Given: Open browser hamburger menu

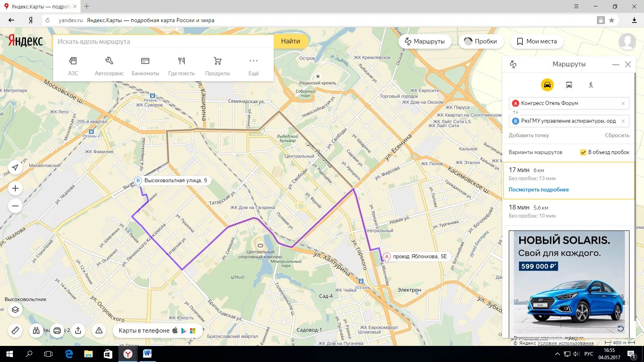Looking at the screenshot, I should 576,6.
